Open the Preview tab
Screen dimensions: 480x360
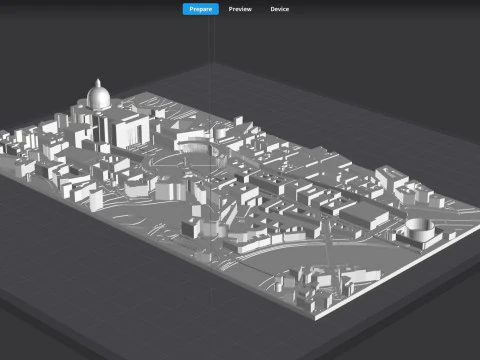click(x=240, y=9)
